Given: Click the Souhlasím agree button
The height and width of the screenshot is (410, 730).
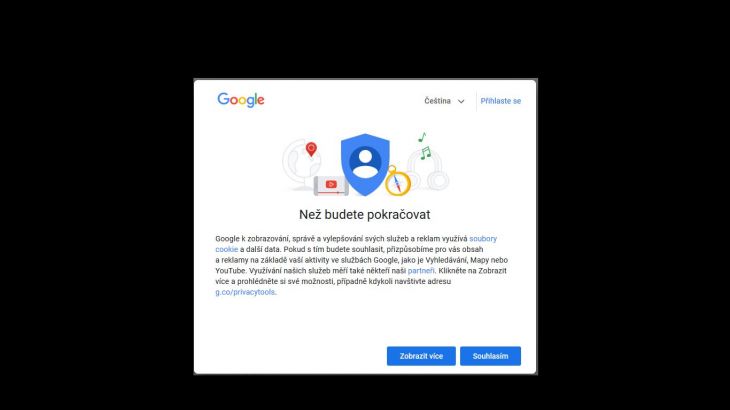Looking at the screenshot, I should point(490,356).
